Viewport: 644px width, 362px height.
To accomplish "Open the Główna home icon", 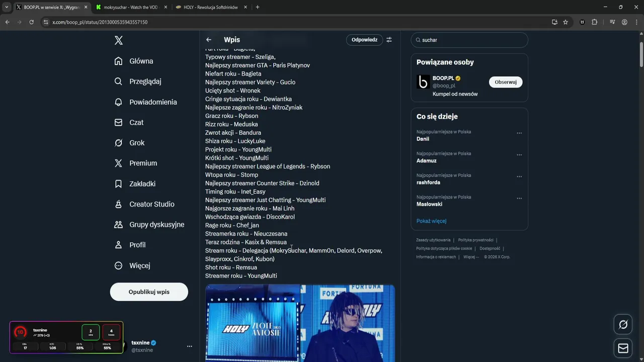I will tap(118, 61).
